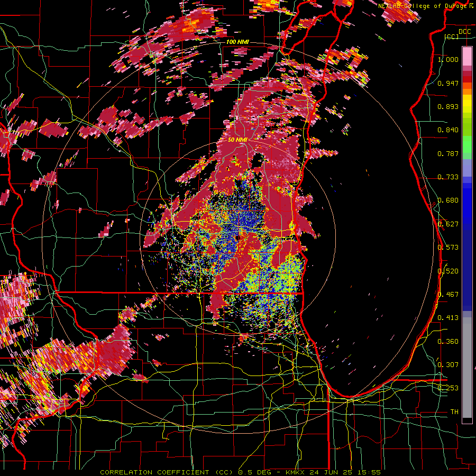Click the 0.733 scale value
This screenshot has width=476, height=476.
pos(448,177)
